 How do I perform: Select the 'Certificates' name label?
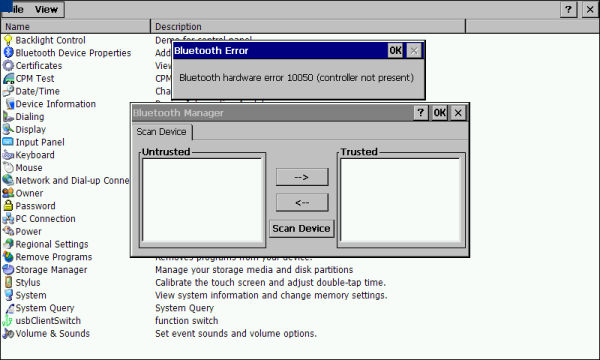pyautogui.click(x=39, y=65)
